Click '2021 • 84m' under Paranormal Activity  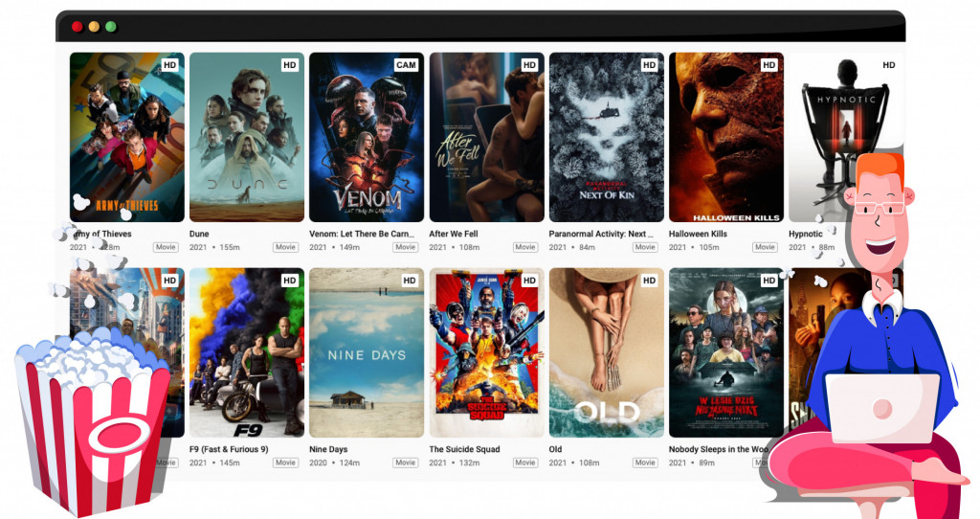572,248
